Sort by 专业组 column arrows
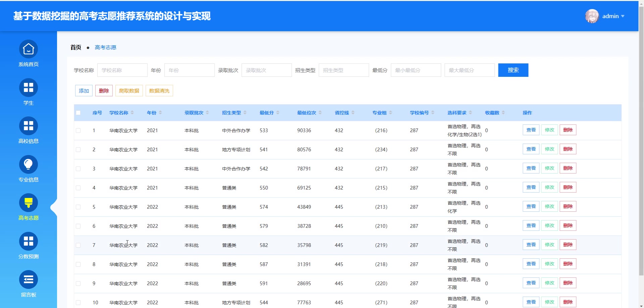Screen dimensions: 644x308 point(390,113)
